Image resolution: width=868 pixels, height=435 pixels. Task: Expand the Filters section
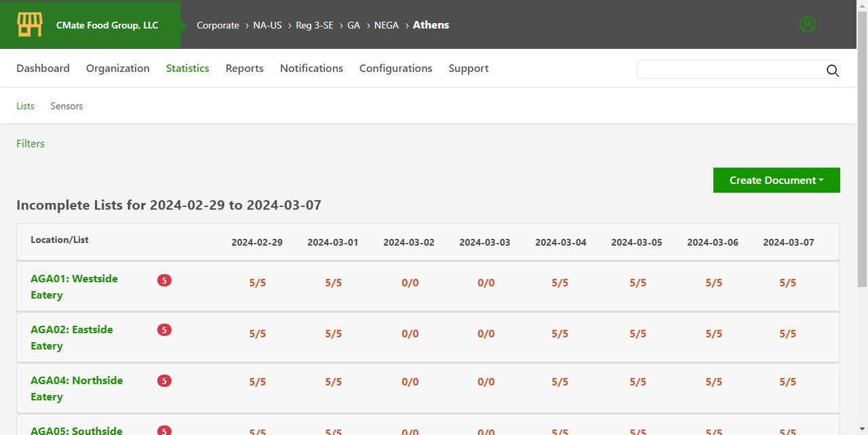tap(30, 143)
